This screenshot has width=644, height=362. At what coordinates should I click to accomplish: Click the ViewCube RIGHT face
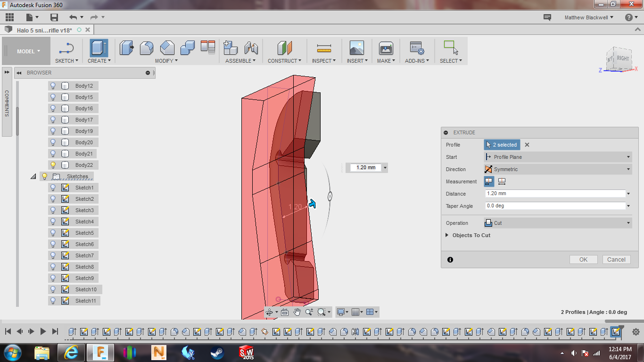coord(623,58)
